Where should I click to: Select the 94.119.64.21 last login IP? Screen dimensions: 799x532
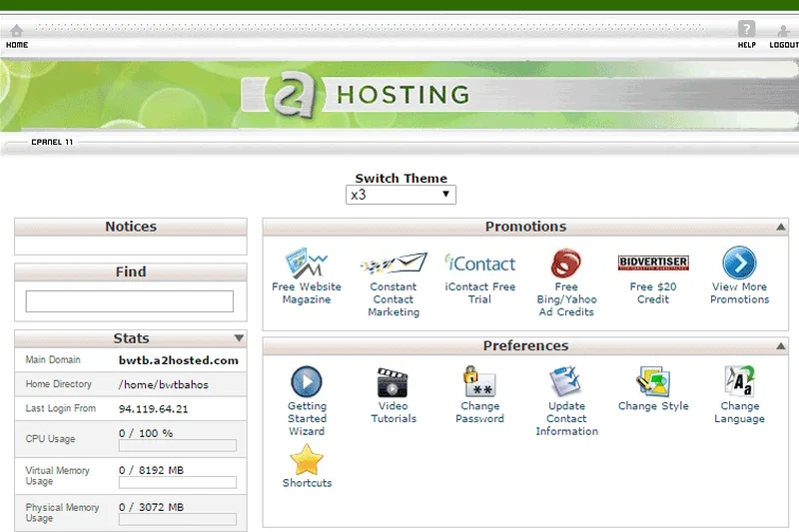(153, 409)
